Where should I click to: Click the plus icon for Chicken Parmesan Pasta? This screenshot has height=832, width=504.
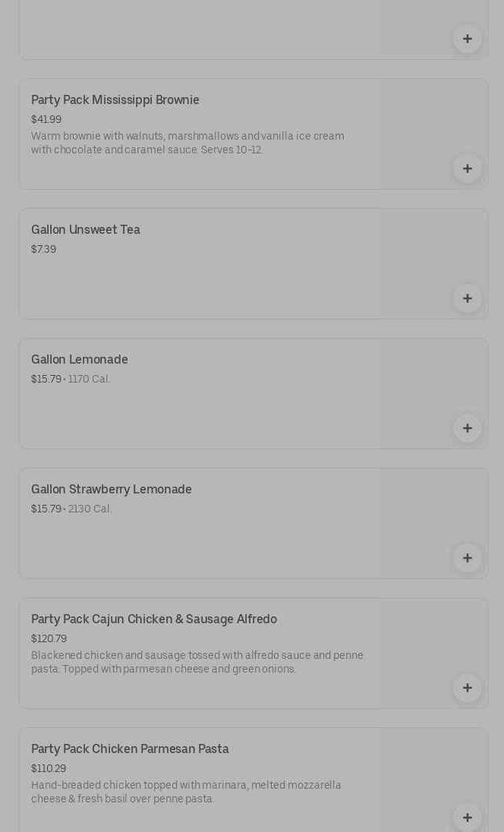(x=467, y=817)
